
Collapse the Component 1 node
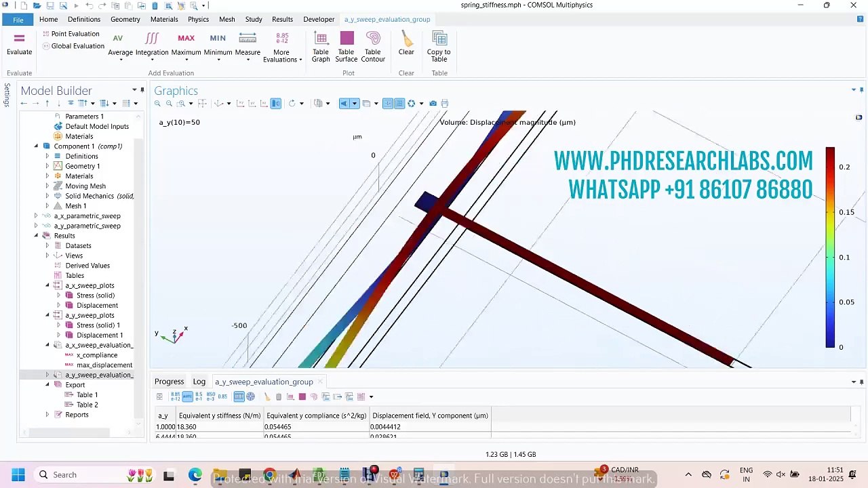36,146
